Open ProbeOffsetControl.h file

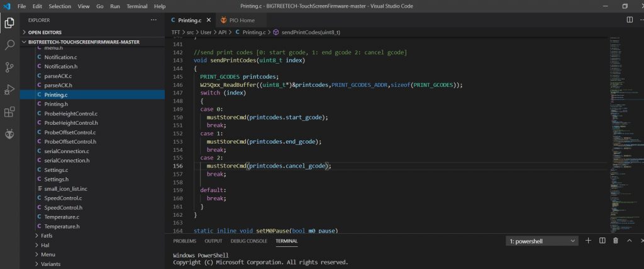[x=92, y=142]
